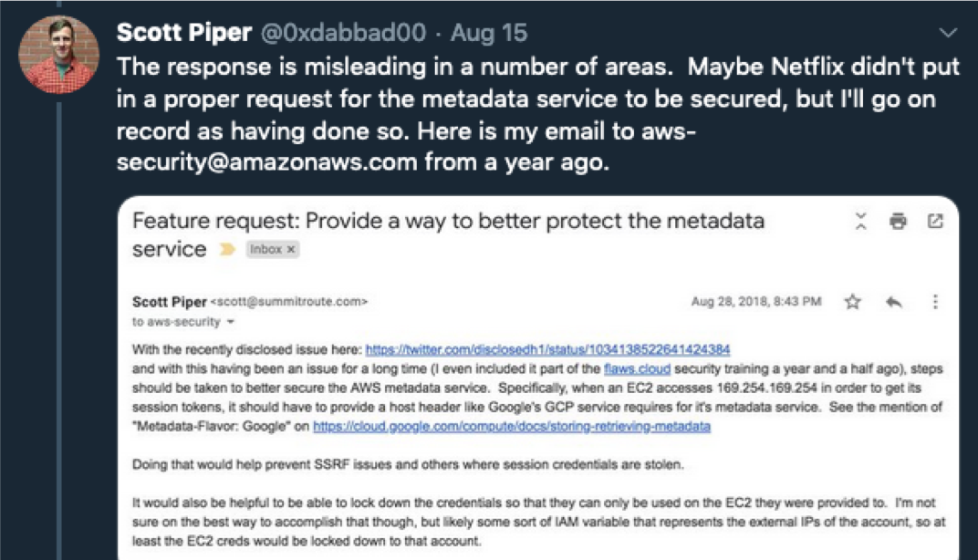Click Scott Piper's profile avatar photo
The width and height of the screenshot is (978, 560).
[x=59, y=55]
